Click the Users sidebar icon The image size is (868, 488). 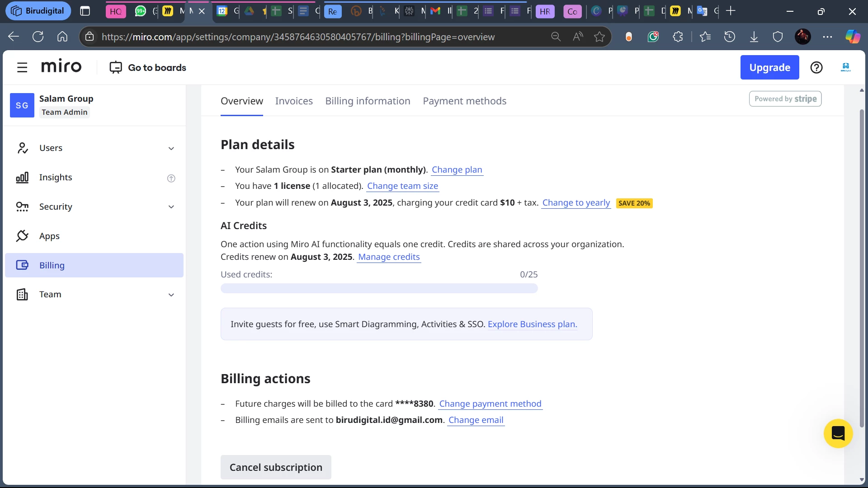22,148
